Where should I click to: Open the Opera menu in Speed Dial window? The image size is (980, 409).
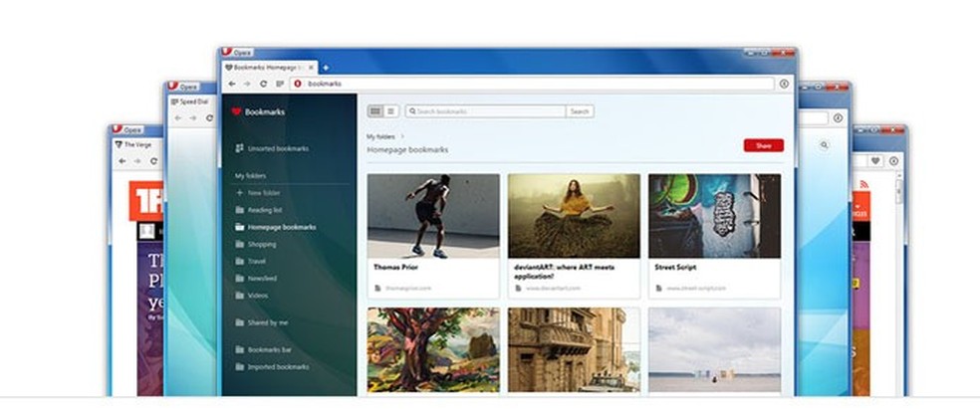coord(183,87)
